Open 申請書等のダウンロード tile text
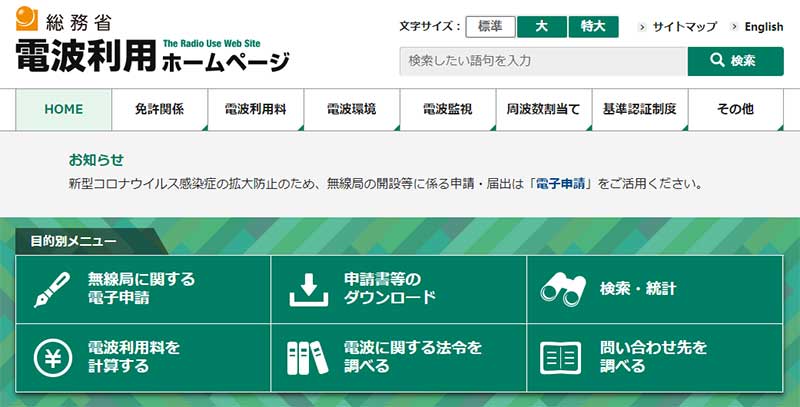This screenshot has width=800, height=407. (x=390, y=288)
